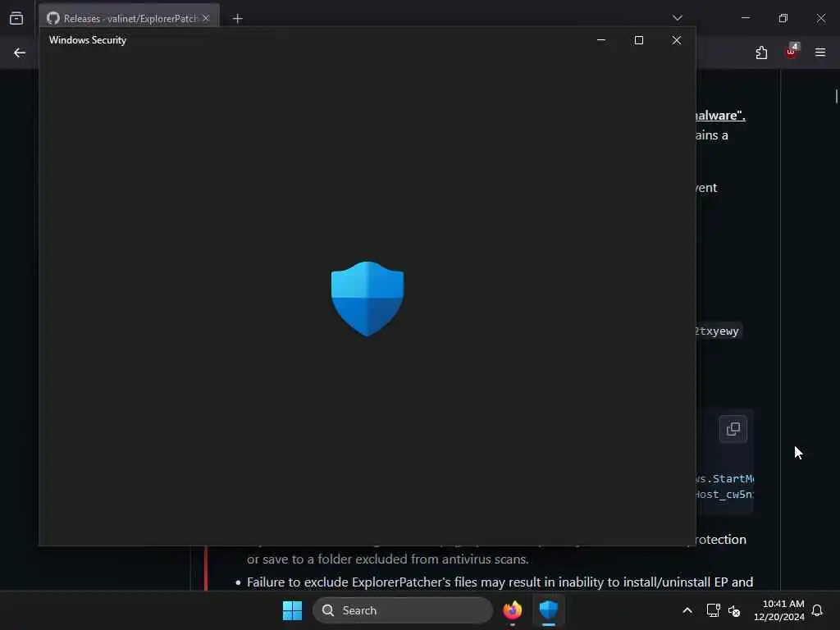Viewport: 840px width, 630px height.
Task: Click the underlined "malware" link text
Action: point(720,115)
